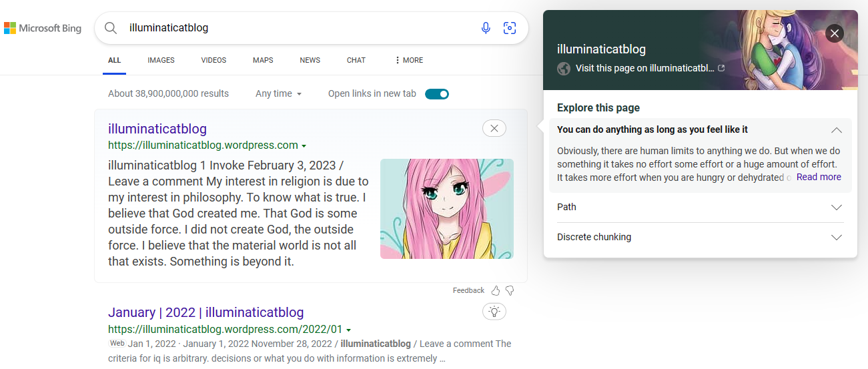Image resolution: width=868 pixels, height=369 pixels.
Task: Click the preview panel header artwork image
Action: coord(779,50)
